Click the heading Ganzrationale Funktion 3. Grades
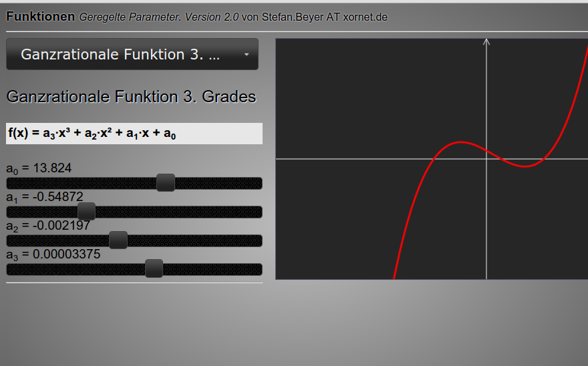 pos(131,97)
